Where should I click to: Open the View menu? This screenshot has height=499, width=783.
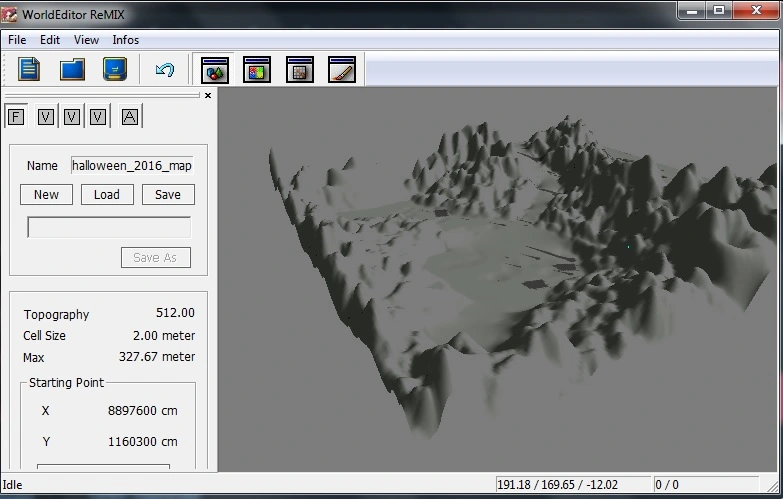(x=86, y=40)
